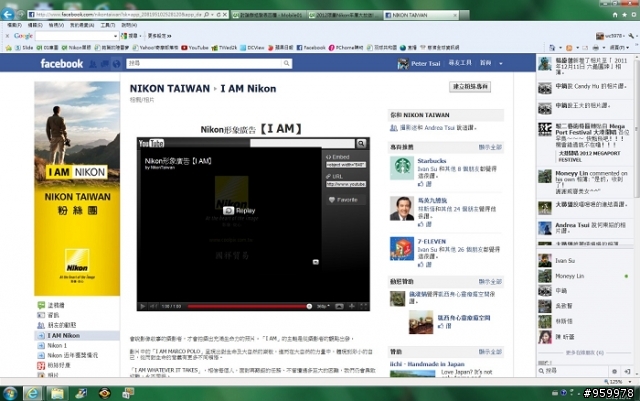
Task: Switch to the NIKON TAIWAN browser tab
Action: [x=421, y=15]
